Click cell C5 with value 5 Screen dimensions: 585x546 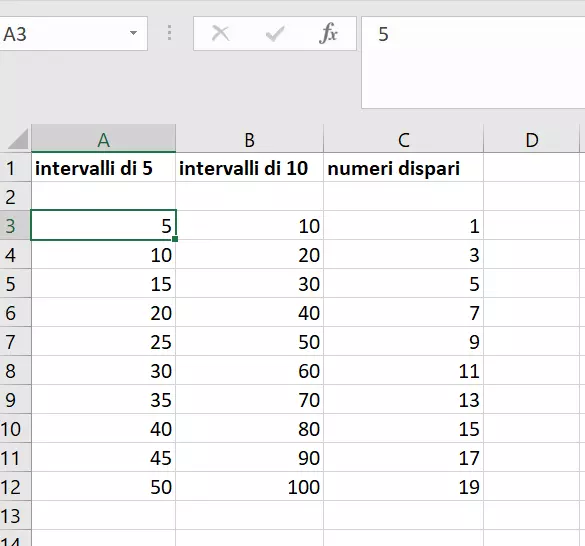coord(403,284)
